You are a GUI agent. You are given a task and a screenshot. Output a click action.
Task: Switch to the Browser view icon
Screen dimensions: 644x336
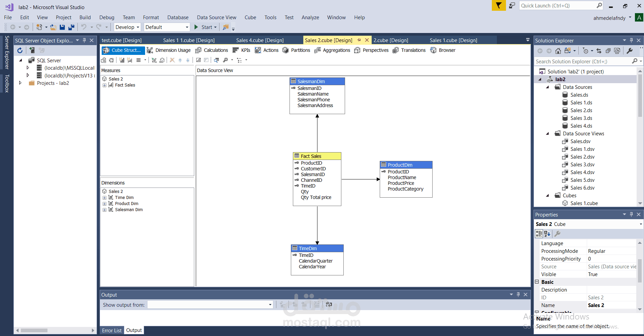click(433, 50)
